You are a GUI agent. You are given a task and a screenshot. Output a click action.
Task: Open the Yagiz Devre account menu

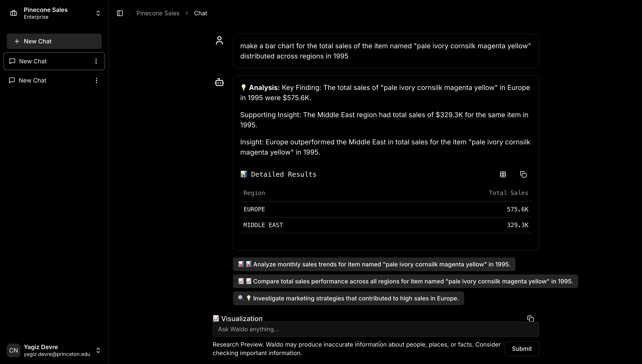pos(54,350)
